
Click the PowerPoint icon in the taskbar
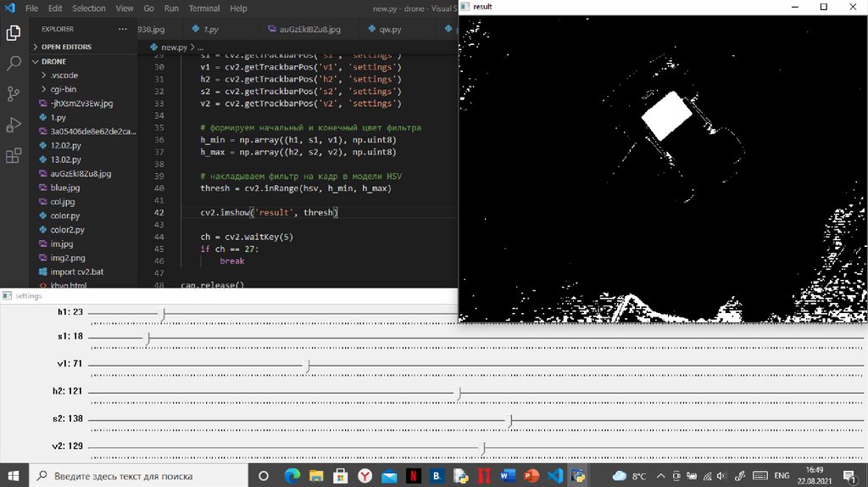[x=531, y=476]
